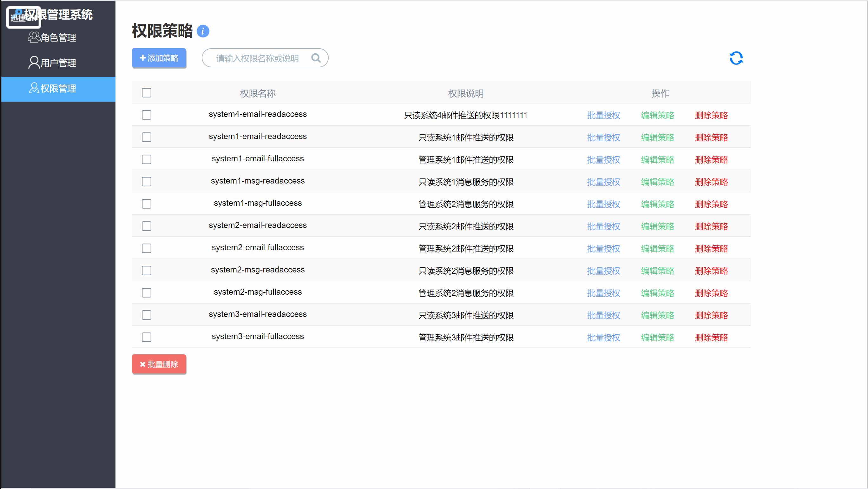This screenshot has height=489, width=868.
Task: Click the 权限管理 sidebar icon
Action: (34, 88)
